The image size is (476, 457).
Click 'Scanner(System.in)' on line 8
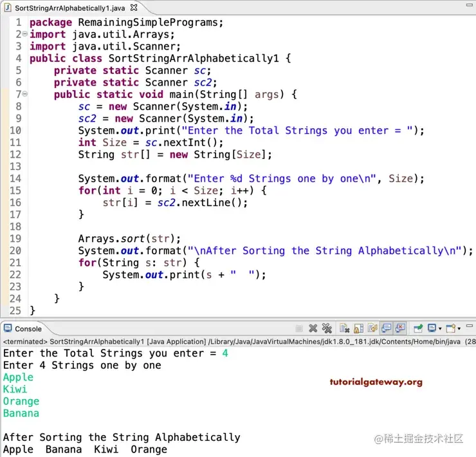click(188, 107)
